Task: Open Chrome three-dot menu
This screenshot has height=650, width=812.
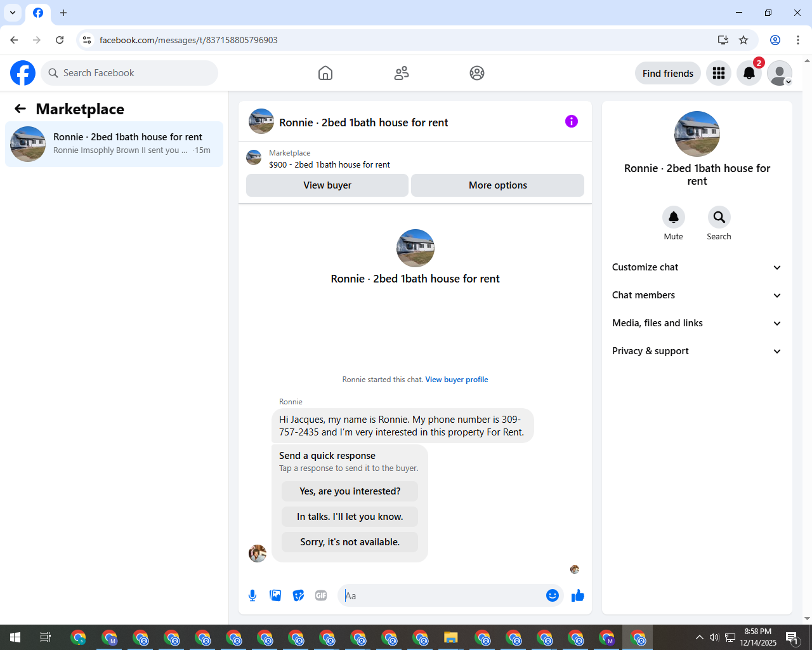Action: [798, 40]
